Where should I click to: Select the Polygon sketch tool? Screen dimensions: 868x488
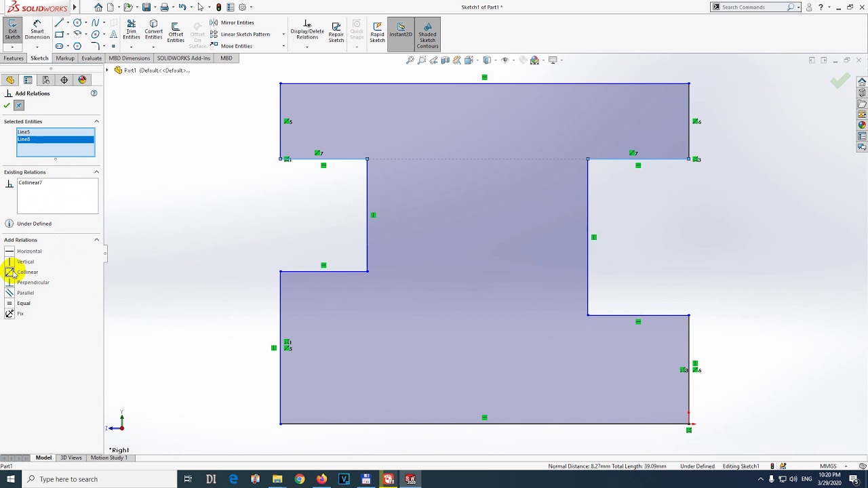[77, 46]
